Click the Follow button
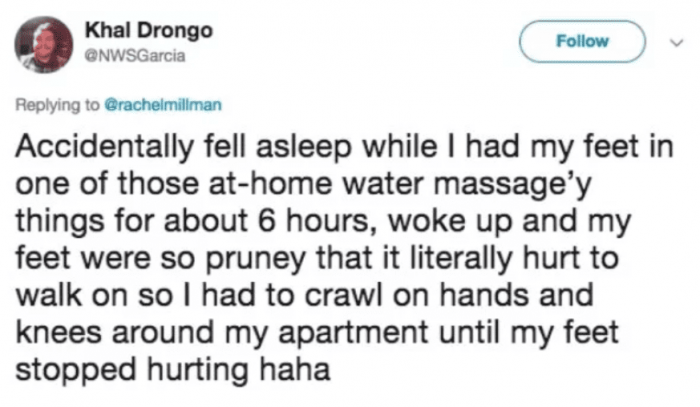 [x=580, y=41]
